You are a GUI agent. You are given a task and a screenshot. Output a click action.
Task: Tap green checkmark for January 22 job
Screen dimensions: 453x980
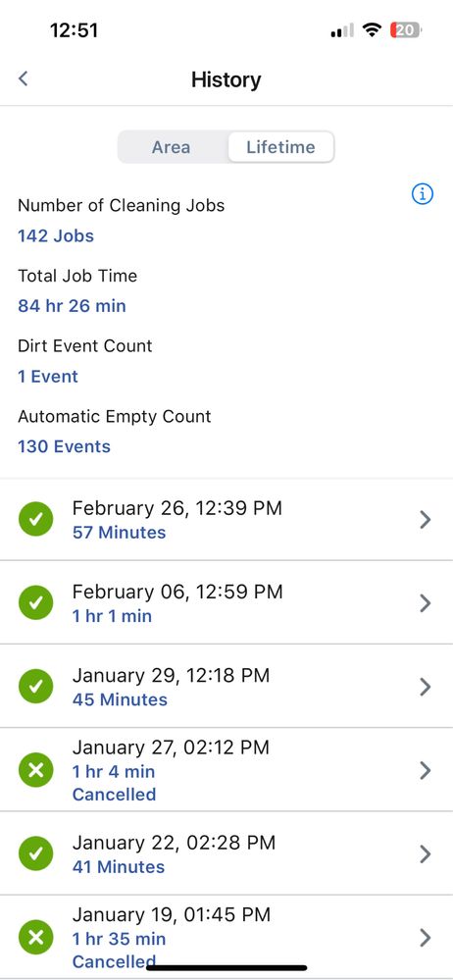(36, 853)
